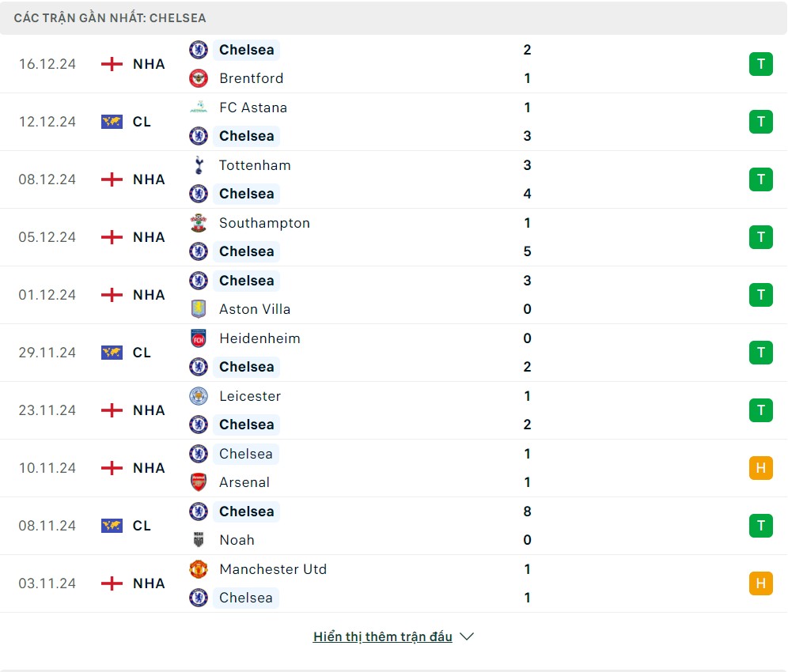Screen dimensions: 788x672
Task: Click the Heidenheim club logo
Action: pos(198,338)
